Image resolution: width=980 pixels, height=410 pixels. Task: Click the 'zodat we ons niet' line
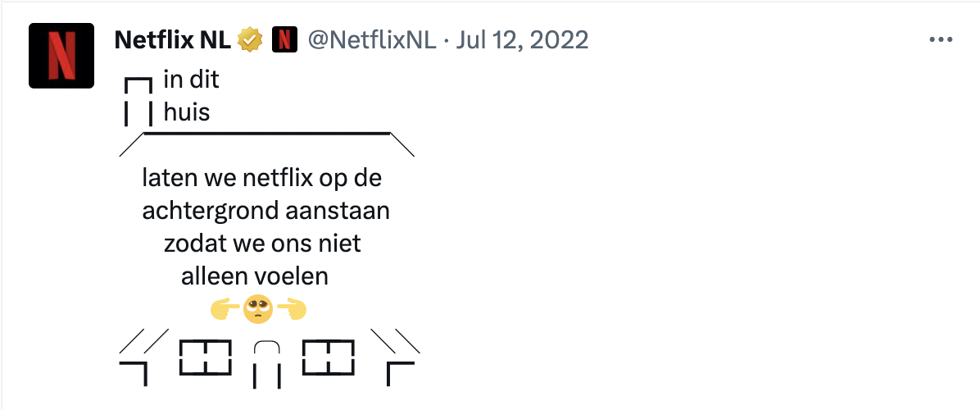[x=262, y=244]
